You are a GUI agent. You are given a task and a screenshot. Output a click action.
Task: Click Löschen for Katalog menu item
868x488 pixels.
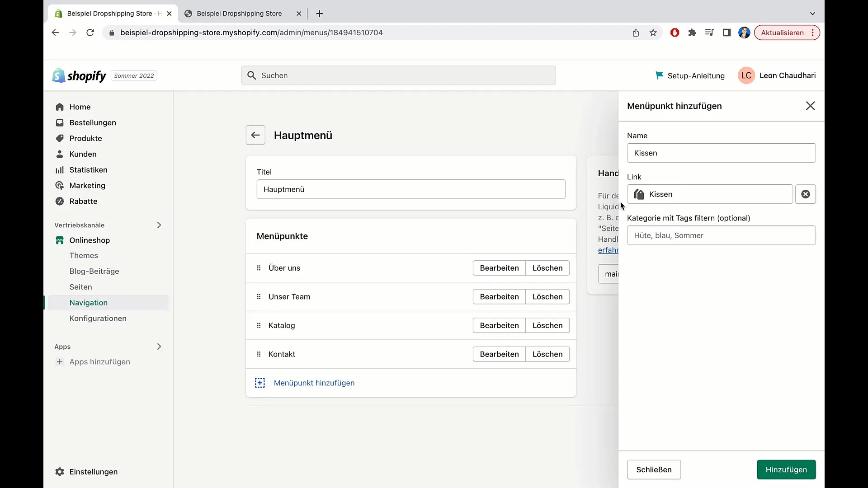[x=547, y=325]
